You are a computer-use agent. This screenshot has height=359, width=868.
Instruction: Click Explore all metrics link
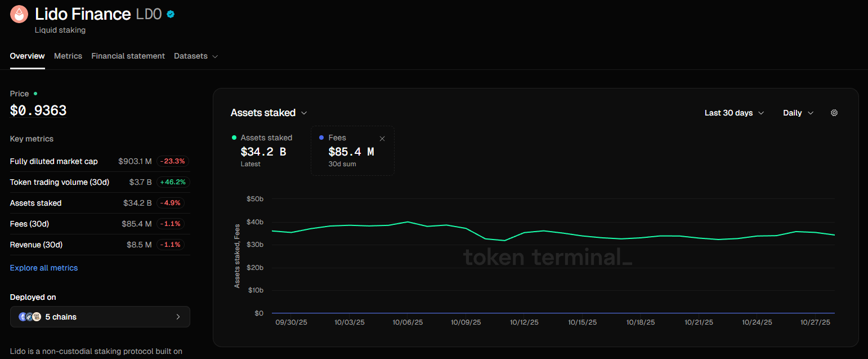[x=44, y=268]
